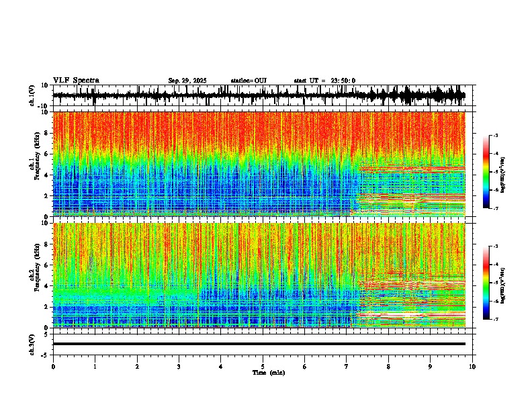Click tick label "1" on the Time axis
Image resolution: width=532 pixels, height=411 pixels.
point(95,367)
